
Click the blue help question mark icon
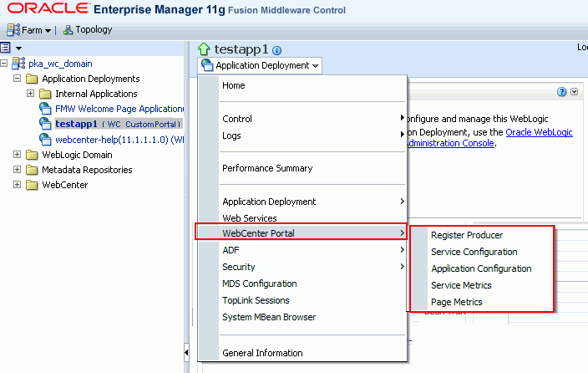(561, 92)
